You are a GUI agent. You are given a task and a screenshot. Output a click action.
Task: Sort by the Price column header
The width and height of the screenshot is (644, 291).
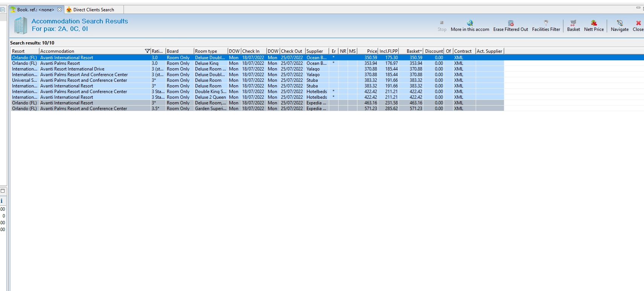pos(368,51)
